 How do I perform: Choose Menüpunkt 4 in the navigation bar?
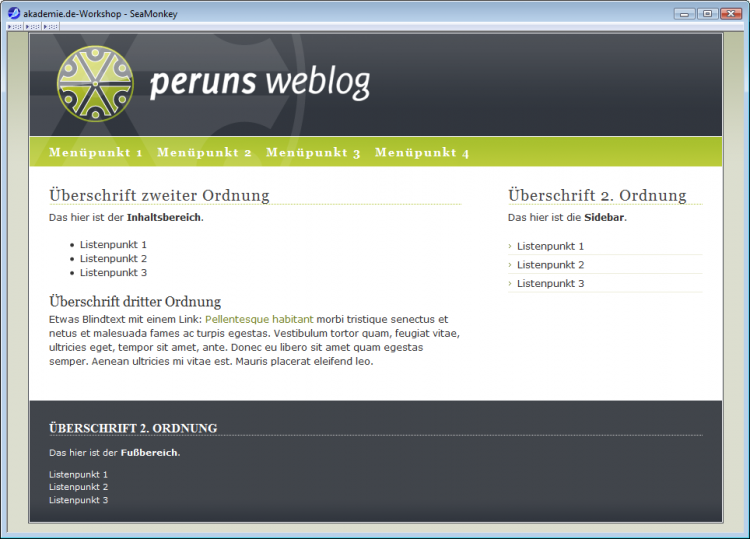point(422,153)
